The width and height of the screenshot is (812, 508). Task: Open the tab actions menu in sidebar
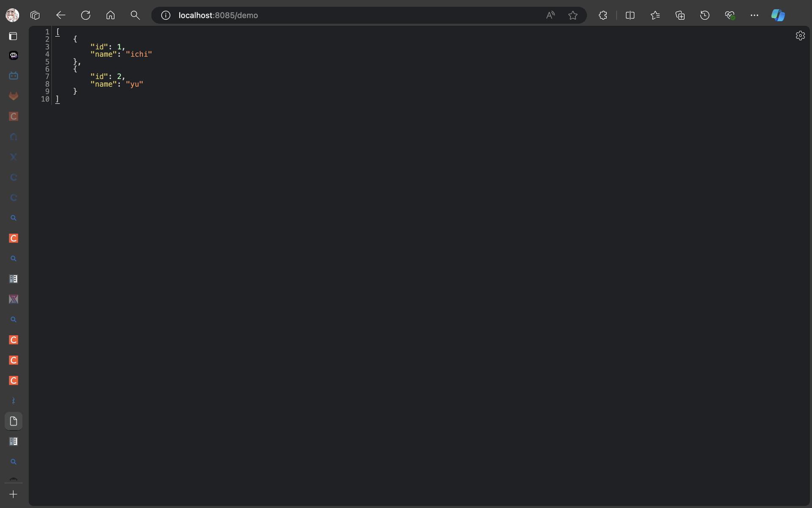click(x=13, y=36)
